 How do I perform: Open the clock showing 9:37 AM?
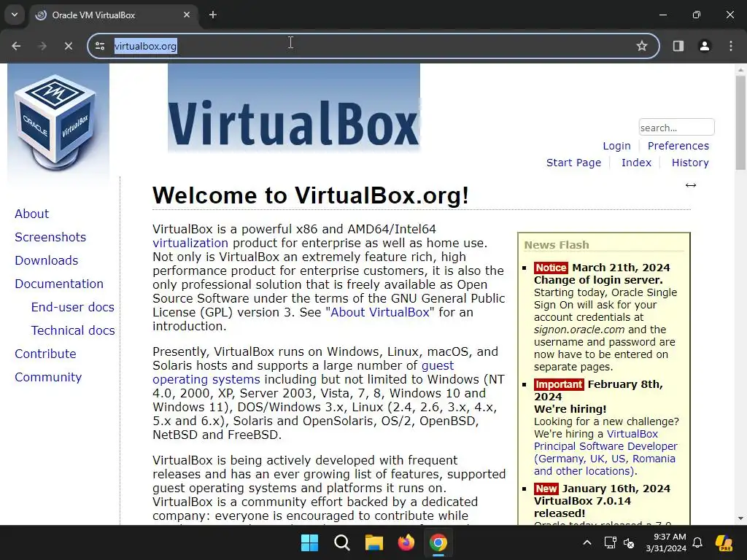tap(666, 542)
